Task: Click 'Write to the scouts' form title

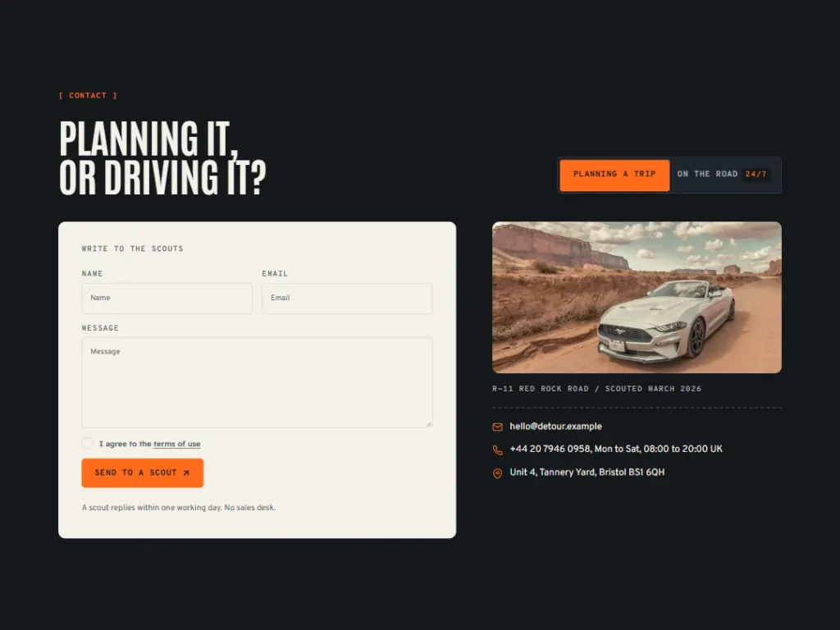Action: pyautogui.click(x=132, y=249)
